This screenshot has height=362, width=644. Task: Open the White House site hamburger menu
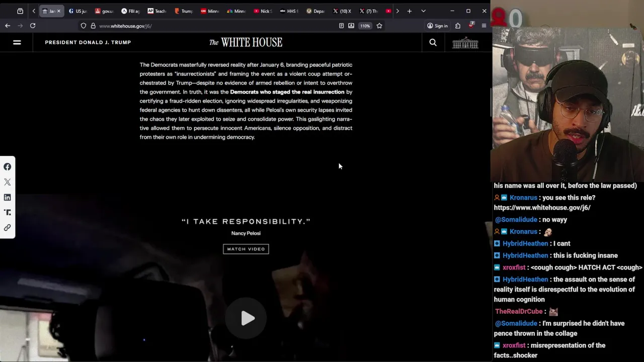tap(17, 43)
